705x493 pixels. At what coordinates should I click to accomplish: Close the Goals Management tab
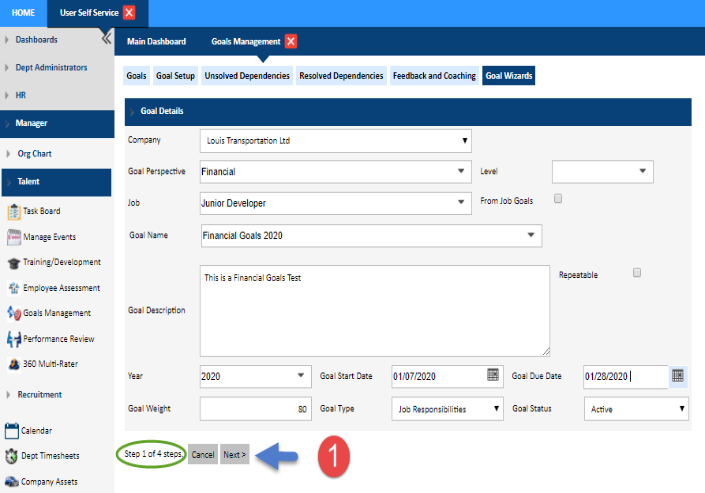[291, 41]
